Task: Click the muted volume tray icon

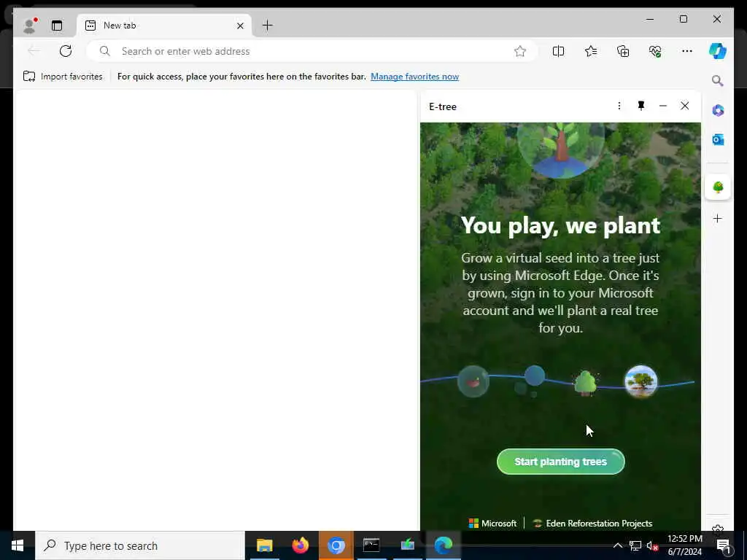Action: coord(652,545)
